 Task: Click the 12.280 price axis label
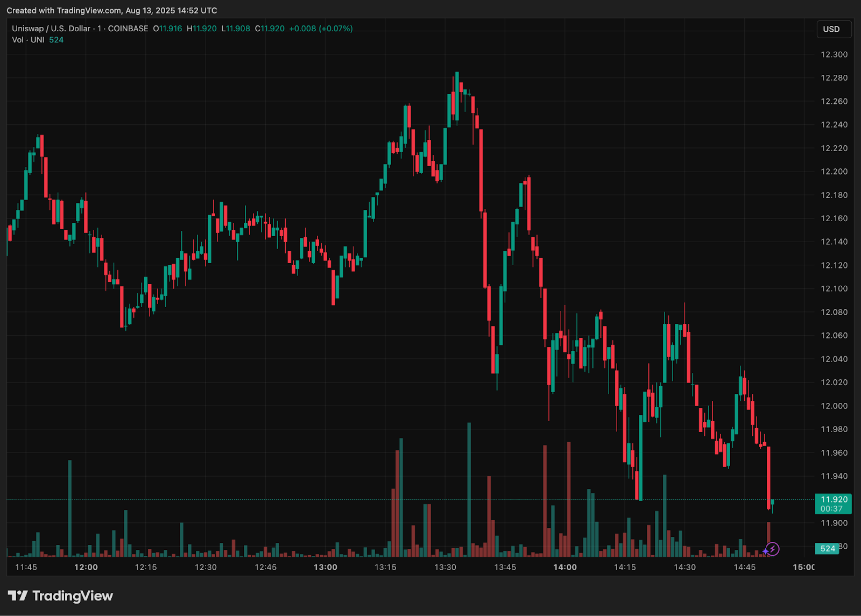(x=834, y=78)
